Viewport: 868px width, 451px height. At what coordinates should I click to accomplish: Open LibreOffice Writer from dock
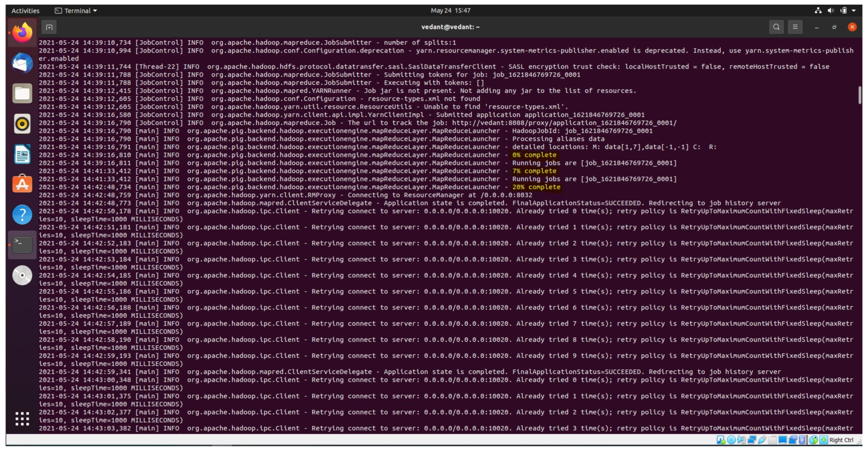(22, 154)
